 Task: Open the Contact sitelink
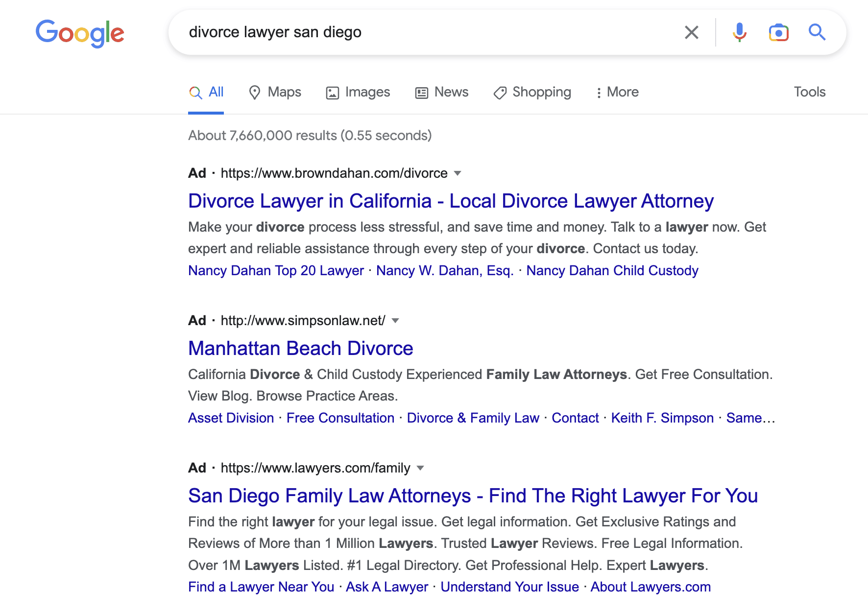[x=575, y=418]
